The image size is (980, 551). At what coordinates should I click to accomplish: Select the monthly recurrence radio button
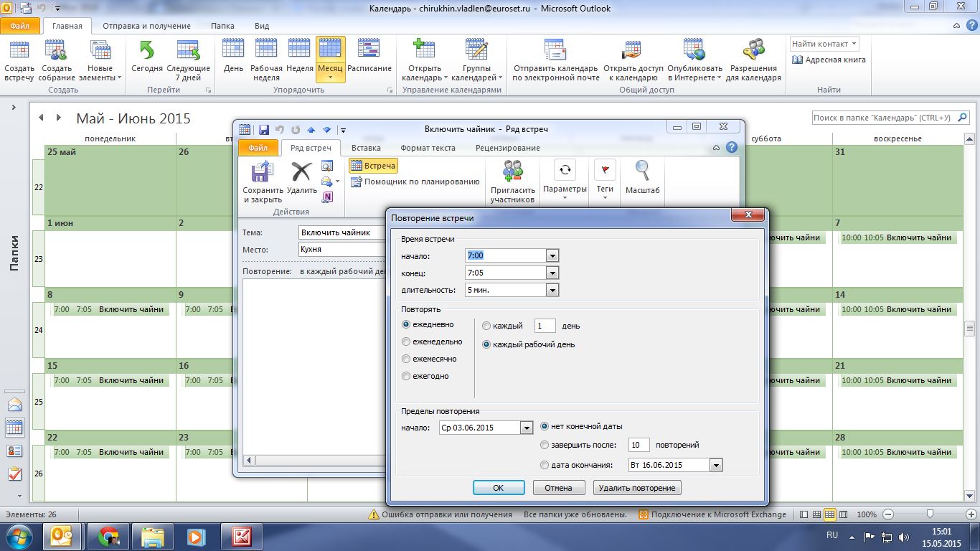point(407,359)
